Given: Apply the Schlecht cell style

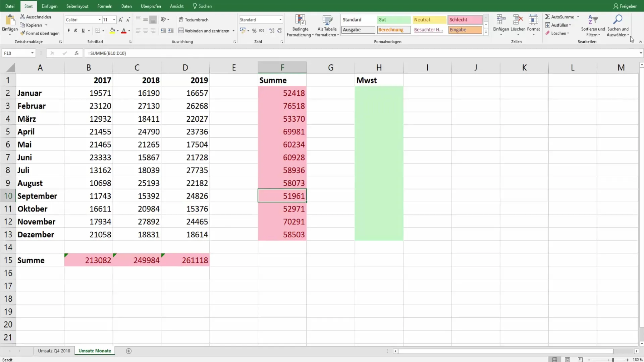Looking at the screenshot, I should coord(465,20).
